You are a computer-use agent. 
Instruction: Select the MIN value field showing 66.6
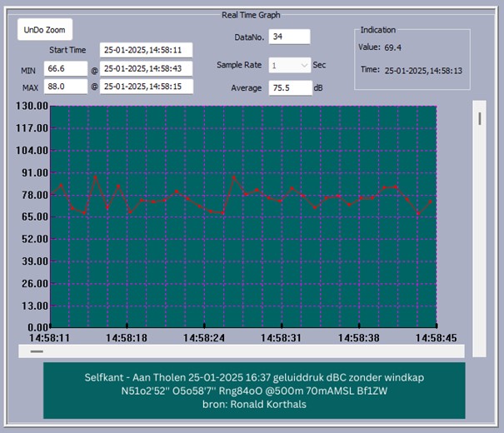pos(67,68)
